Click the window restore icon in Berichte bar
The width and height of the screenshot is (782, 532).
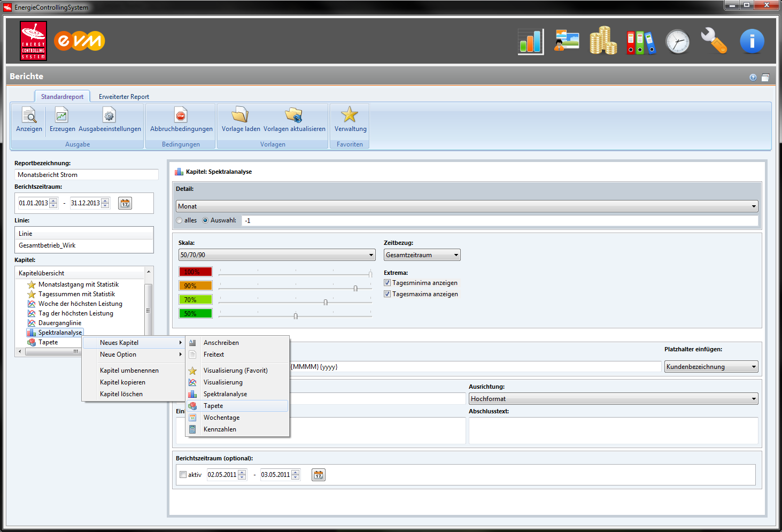pyautogui.click(x=765, y=78)
